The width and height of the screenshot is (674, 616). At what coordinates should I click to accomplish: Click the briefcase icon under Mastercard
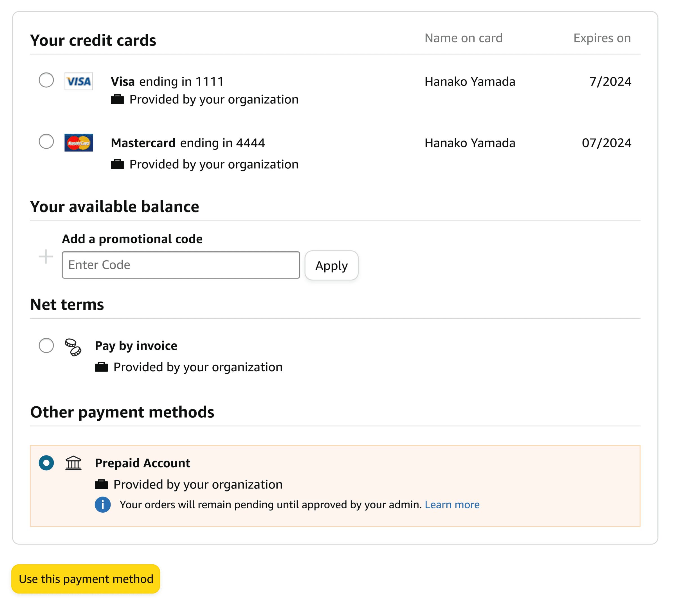tap(117, 164)
